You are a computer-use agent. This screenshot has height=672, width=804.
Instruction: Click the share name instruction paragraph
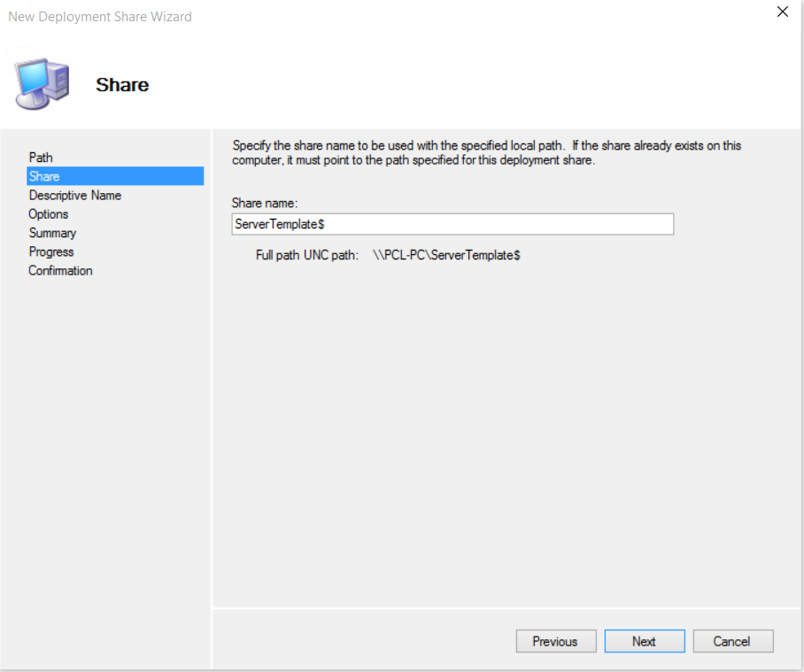click(x=486, y=153)
